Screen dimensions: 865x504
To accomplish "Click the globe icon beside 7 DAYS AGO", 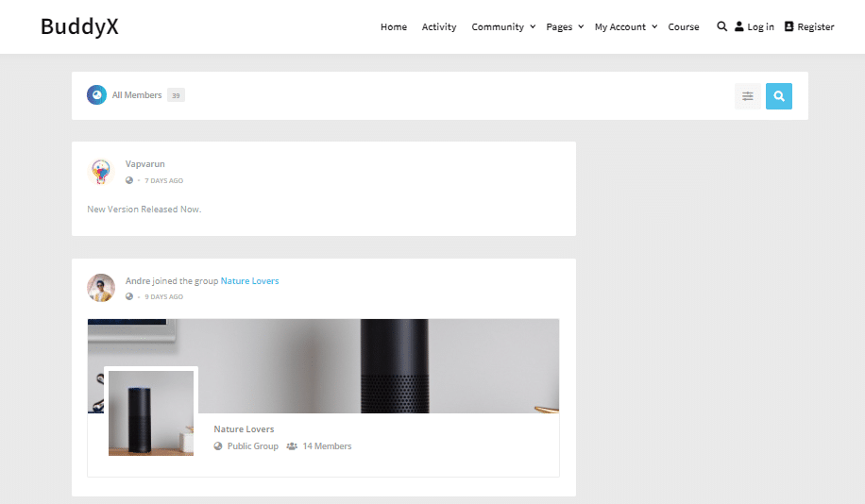I will [129, 180].
